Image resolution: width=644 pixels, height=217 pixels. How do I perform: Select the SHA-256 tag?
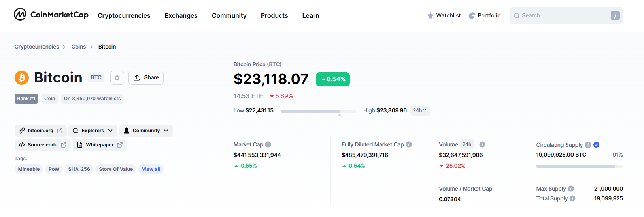[x=79, y=169]
